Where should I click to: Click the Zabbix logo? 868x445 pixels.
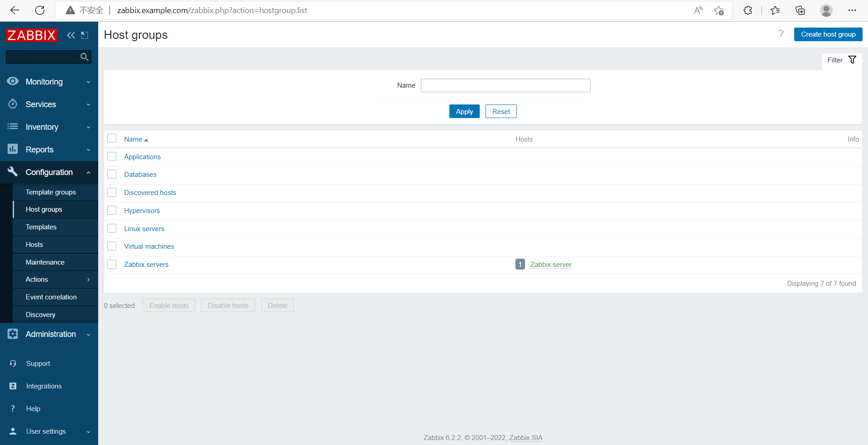click(32, 35)
